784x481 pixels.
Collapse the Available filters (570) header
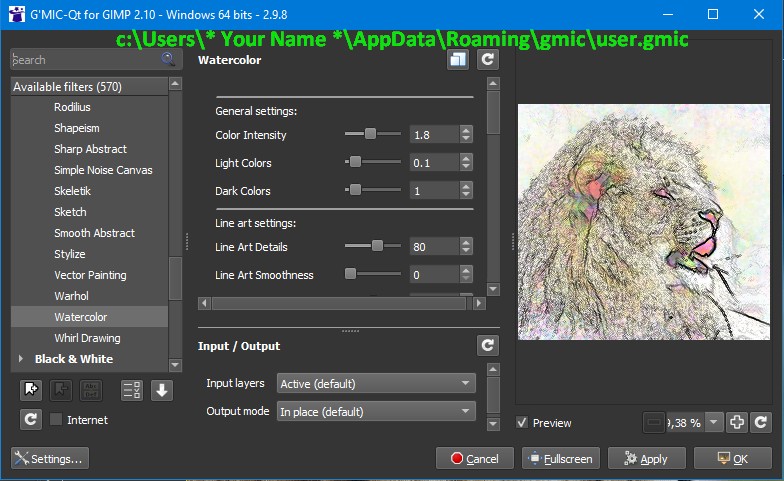point(90,86)
